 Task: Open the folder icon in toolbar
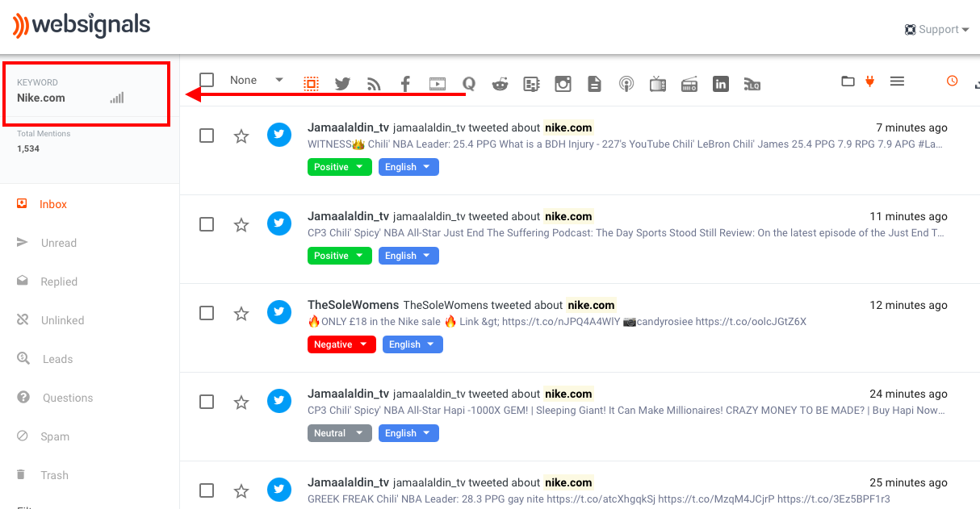[848, 81]
